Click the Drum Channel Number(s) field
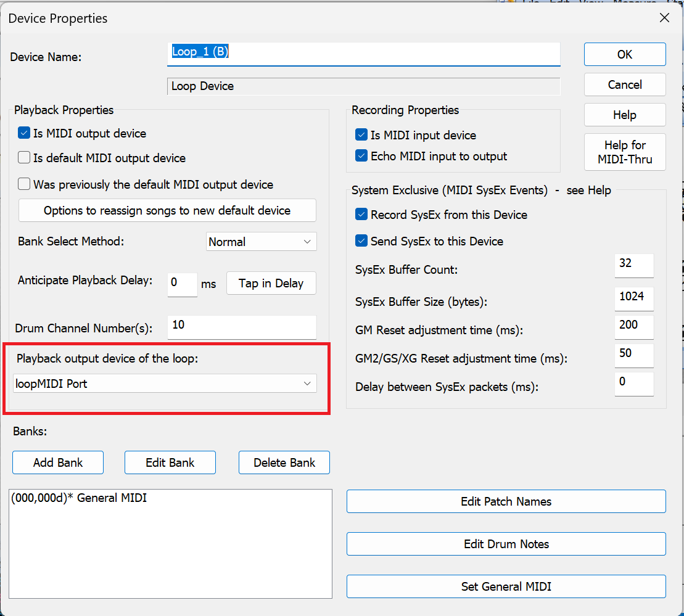The image size is (684, 616). 242,327
